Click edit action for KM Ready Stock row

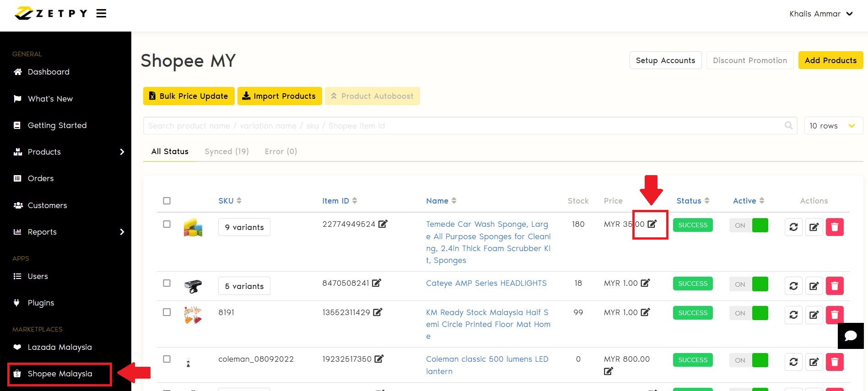click(x=814, y=315)
